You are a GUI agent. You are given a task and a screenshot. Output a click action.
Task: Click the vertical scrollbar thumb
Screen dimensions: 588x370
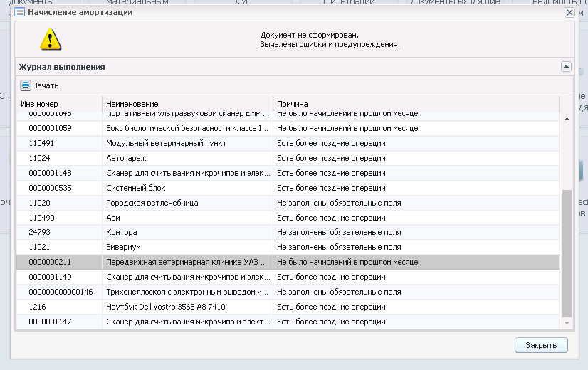(x=567, y=253)
